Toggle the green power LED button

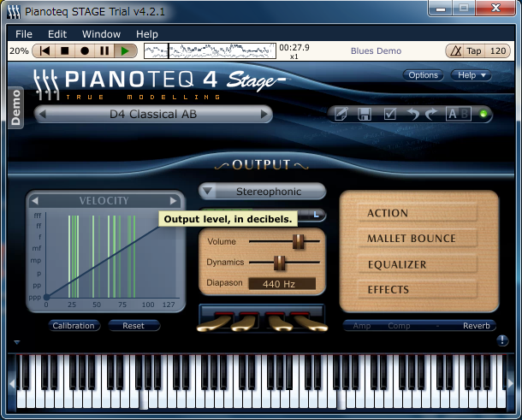point(484,115)
